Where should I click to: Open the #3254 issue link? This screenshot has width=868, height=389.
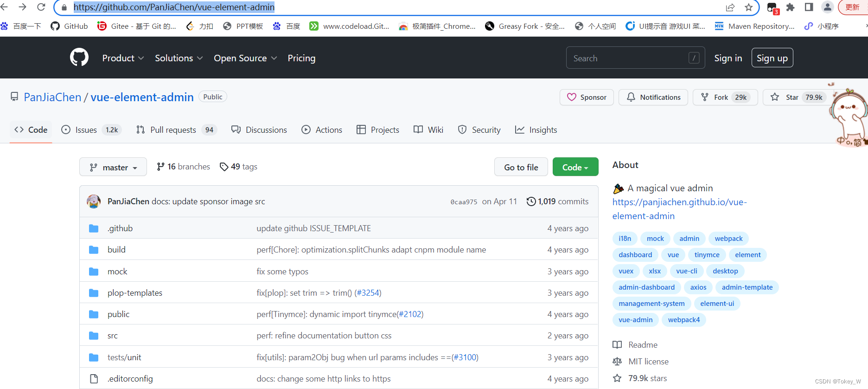pyautogui.click(x=368, y=293)
